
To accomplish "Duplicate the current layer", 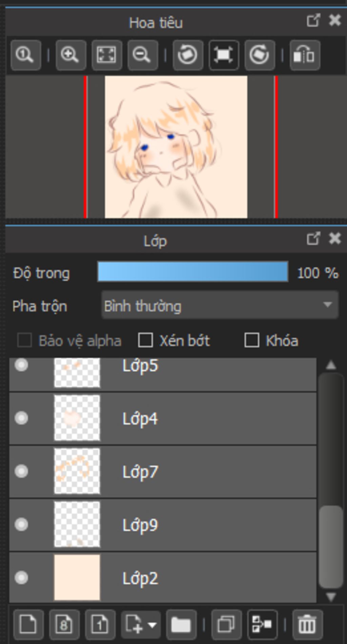I will point(226,624).
